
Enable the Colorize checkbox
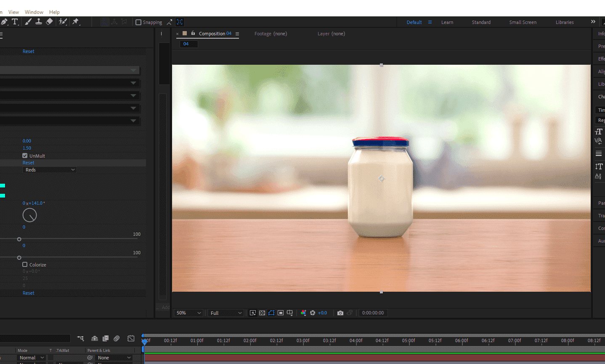pos(25,265)
